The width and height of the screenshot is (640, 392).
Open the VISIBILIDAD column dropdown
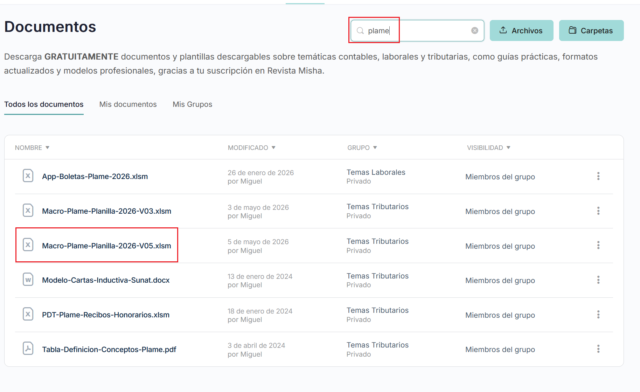click(489, 147)
